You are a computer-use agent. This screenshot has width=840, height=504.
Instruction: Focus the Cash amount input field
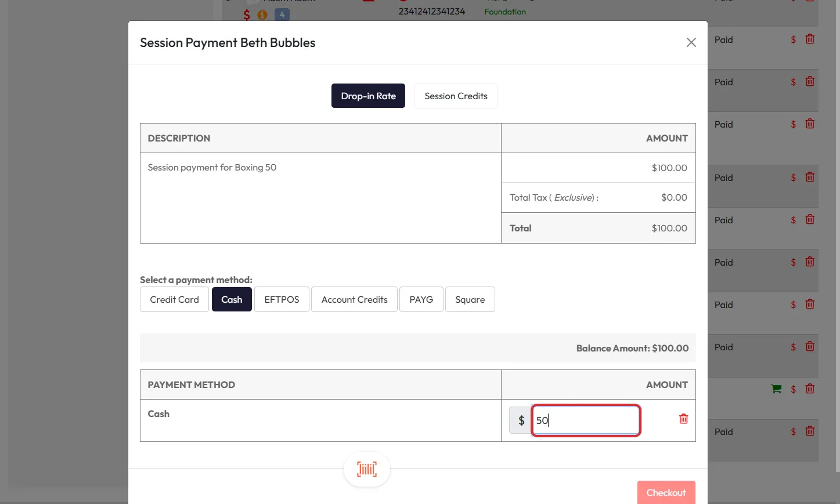(586, 420)
